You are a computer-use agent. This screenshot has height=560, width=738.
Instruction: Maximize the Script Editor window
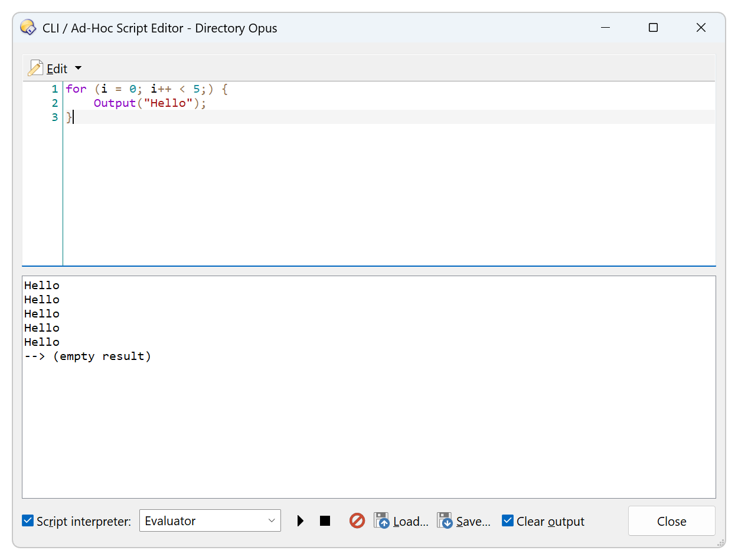(x=653, y=28)
